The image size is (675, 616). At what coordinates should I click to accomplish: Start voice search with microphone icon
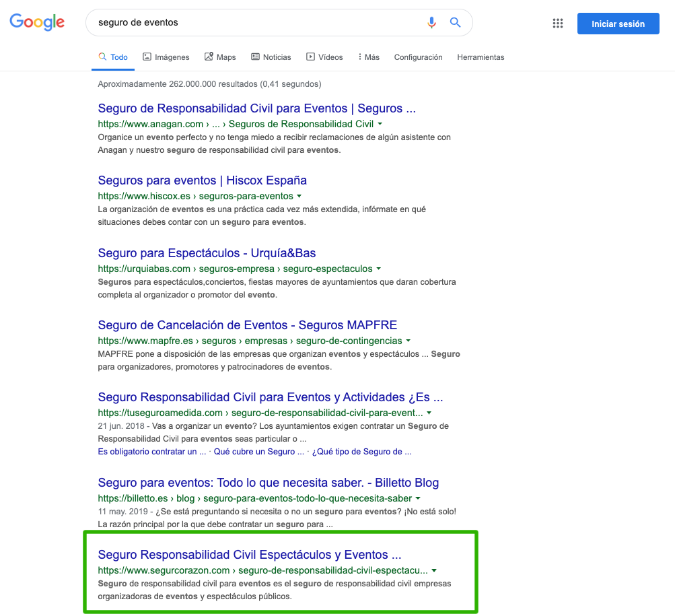click(431, 22)
